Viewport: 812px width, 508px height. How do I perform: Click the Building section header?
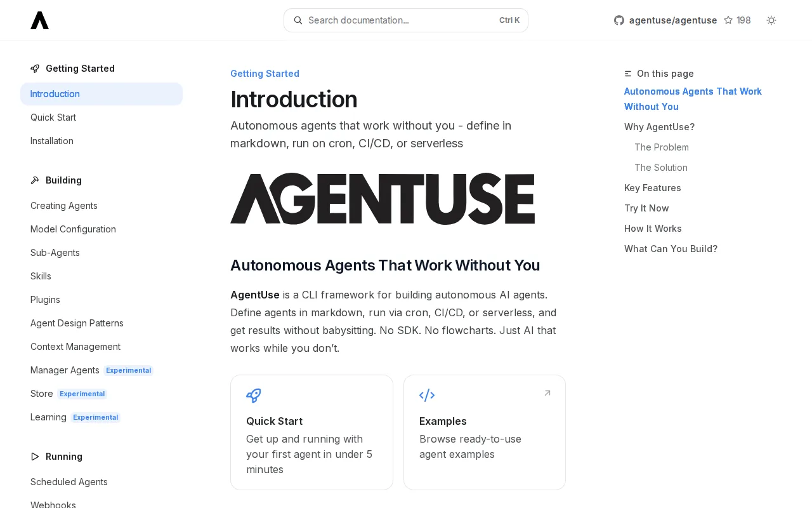point(63,180)
